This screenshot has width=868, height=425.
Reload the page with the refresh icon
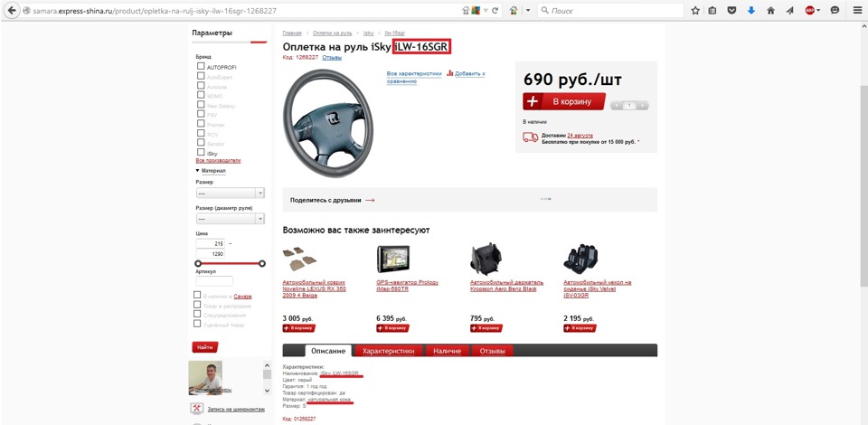point(495,11)
